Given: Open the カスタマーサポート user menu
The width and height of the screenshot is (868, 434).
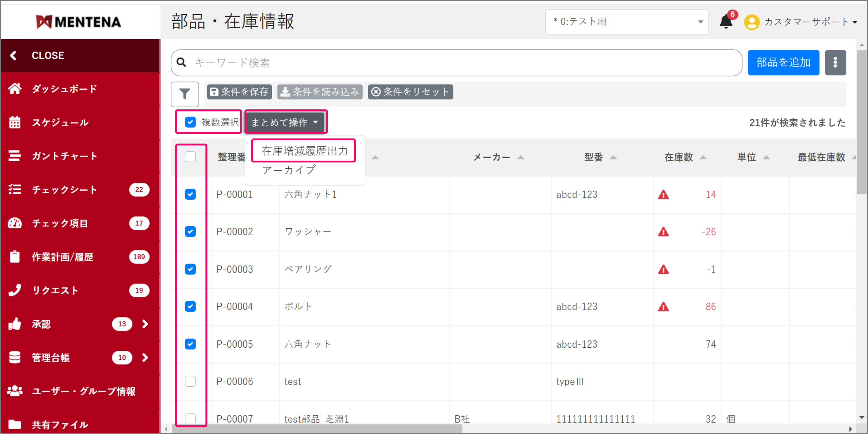Looking at the screenshot, I should [x=805, y=22].
